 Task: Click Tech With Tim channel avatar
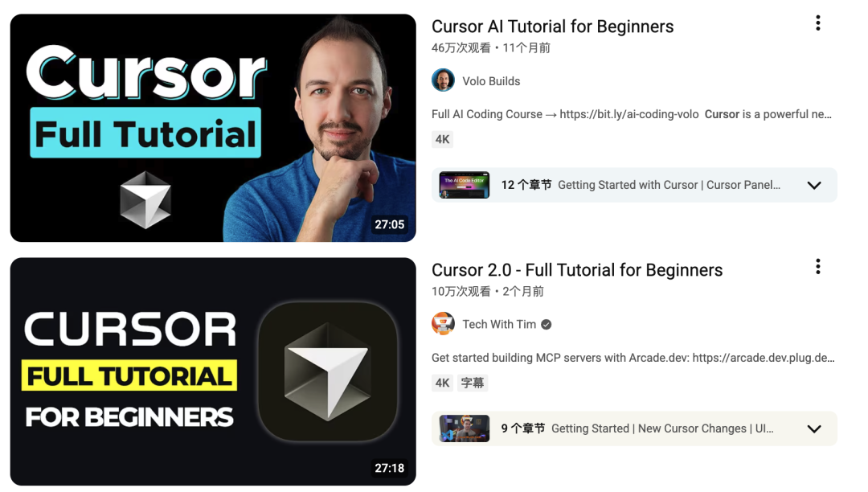point(443,324)
